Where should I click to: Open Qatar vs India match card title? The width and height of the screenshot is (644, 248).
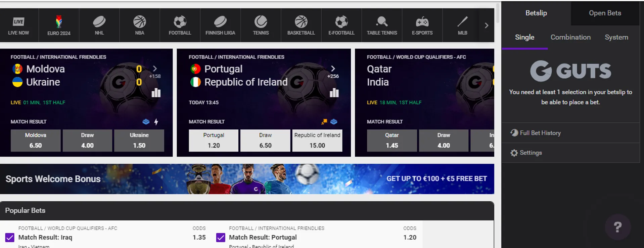pyautogui.click(x=379, y=75)
